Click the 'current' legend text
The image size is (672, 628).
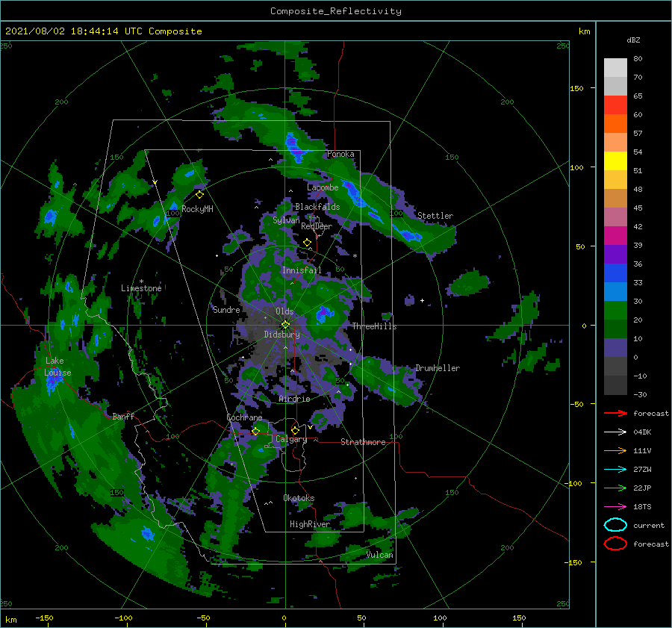click(x=649, y=525)
